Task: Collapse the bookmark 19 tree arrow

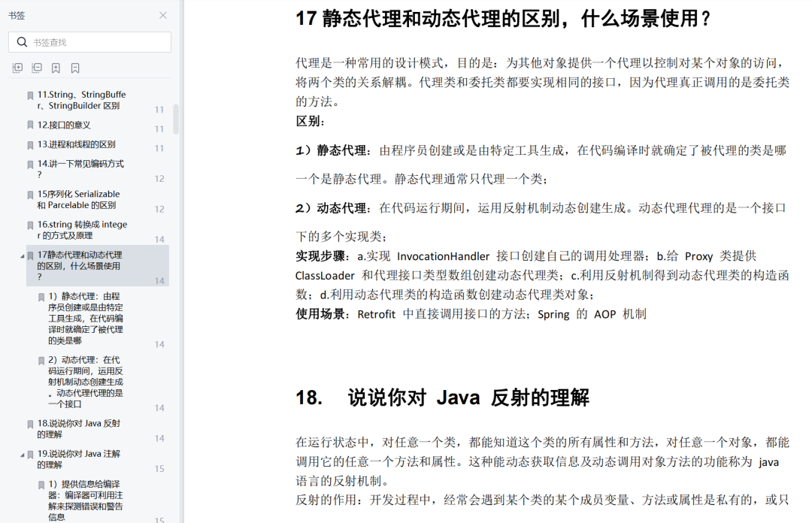Action: pos(23,455)
